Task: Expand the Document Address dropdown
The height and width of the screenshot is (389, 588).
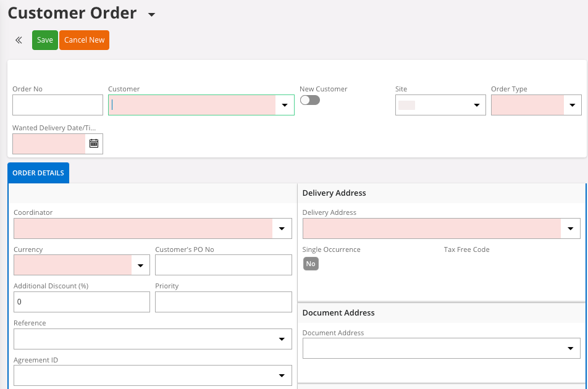Action: pyautogui.click(x=570, y=349)
